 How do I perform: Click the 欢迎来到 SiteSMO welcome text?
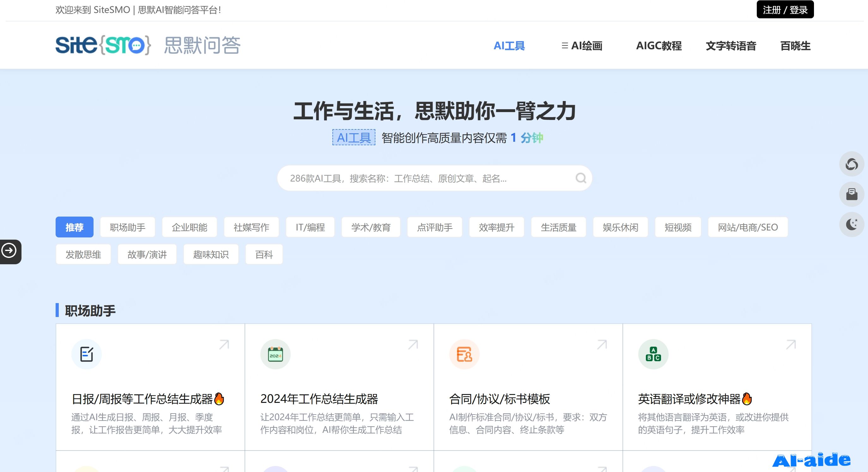coord(138,10)
